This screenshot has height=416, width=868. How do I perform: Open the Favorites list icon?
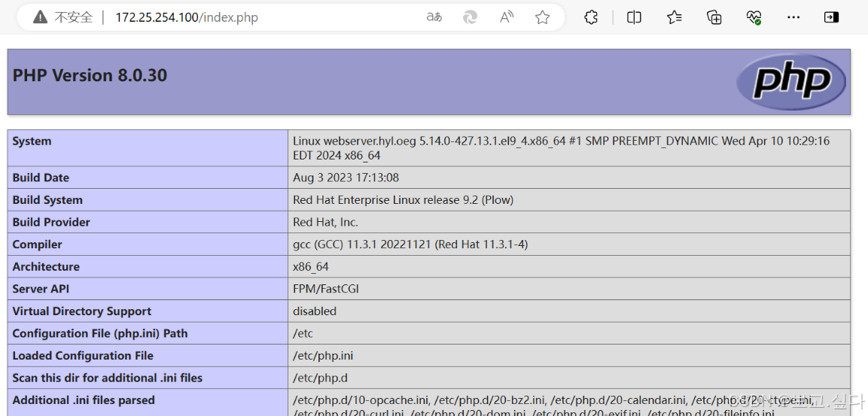tap(675, 18)
